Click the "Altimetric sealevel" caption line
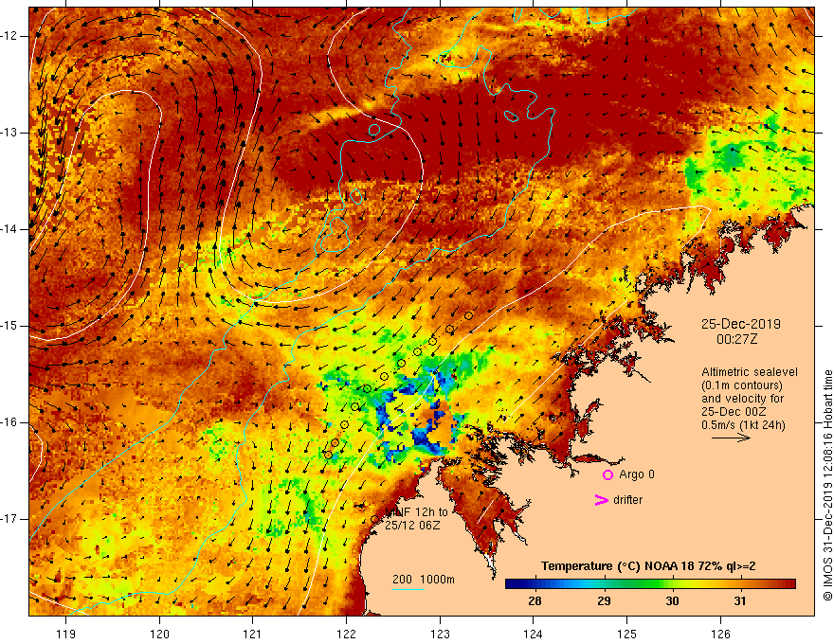The height and width of the screenshot is (644, 834). pyautogui.click(x=750, y=372)
